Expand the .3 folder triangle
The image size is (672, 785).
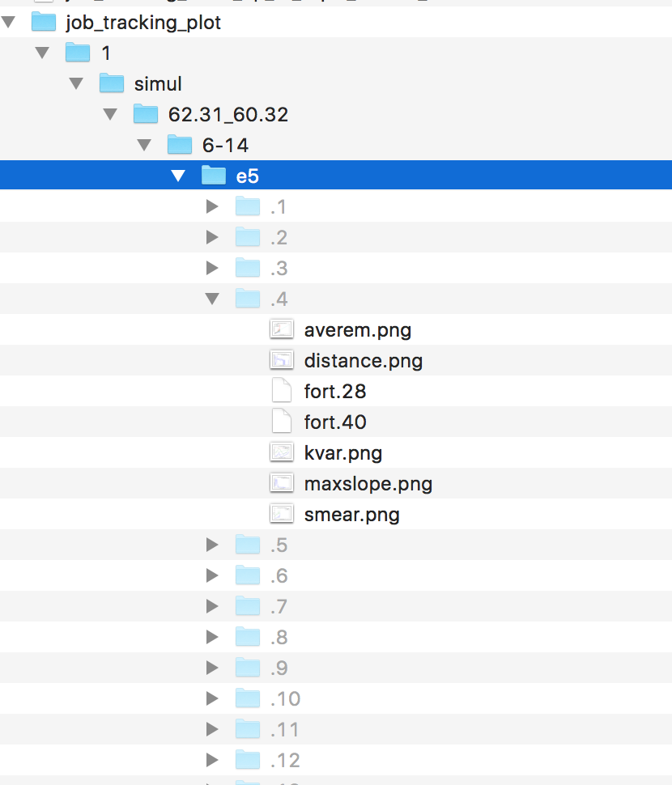pos(212,269)
